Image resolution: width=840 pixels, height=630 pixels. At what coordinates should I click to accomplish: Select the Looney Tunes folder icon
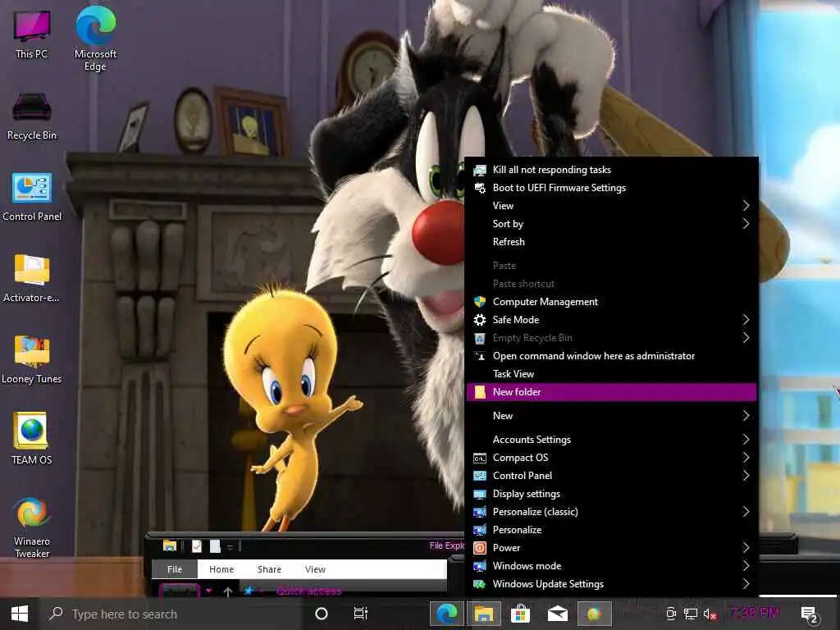pos(32,359)
